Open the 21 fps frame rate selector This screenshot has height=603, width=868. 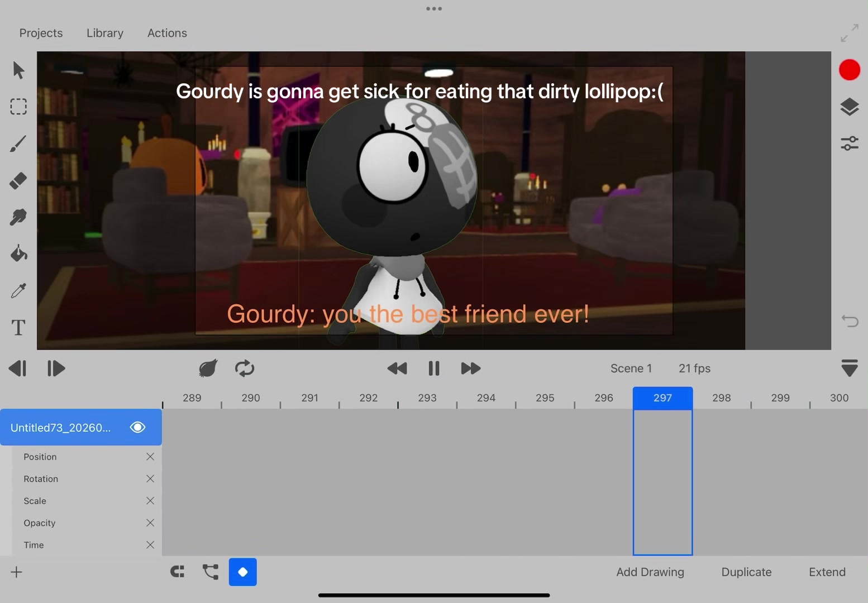(x=694, y=368)
